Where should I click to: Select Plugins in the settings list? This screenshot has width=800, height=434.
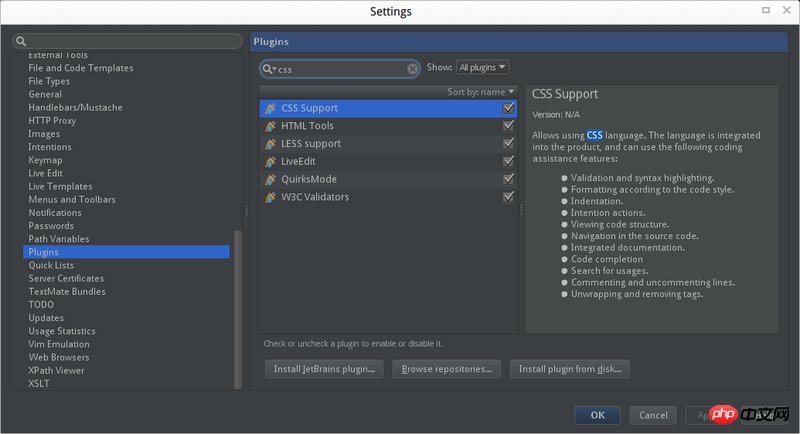(x=126, y=252)
